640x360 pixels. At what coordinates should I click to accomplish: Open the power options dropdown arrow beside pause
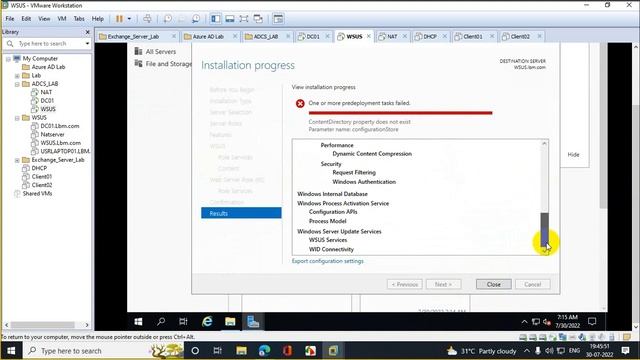[129, 19]
